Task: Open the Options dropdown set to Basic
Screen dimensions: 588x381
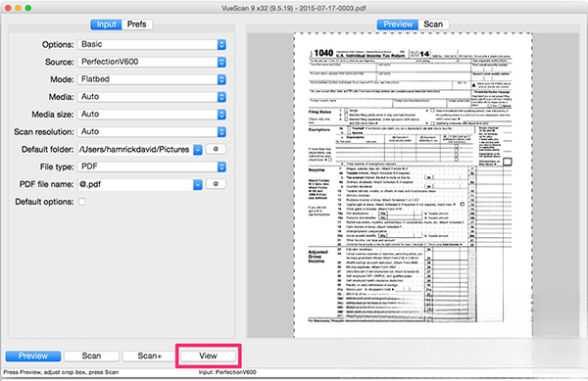Action: [152, 45]
